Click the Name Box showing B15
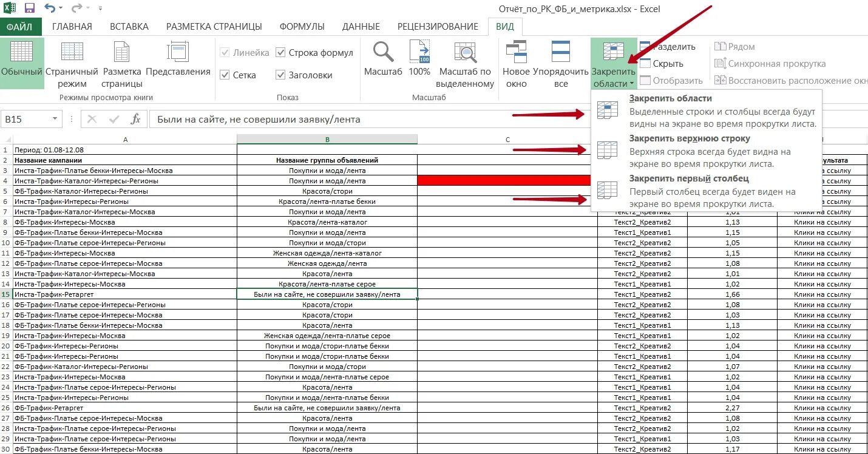 (x=25, y=120)
